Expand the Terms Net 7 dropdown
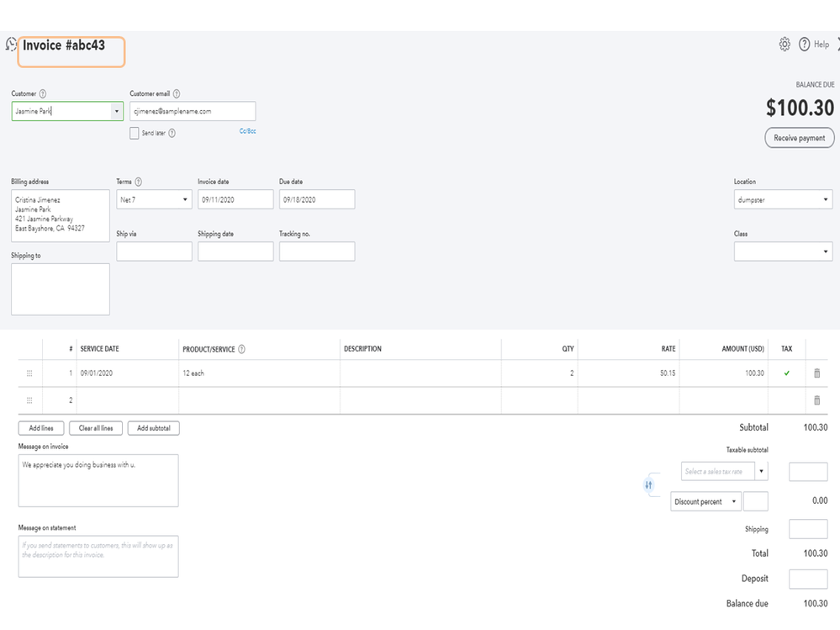Image resolution: width=840 pixels, height=630 pixels. (185, 200)
